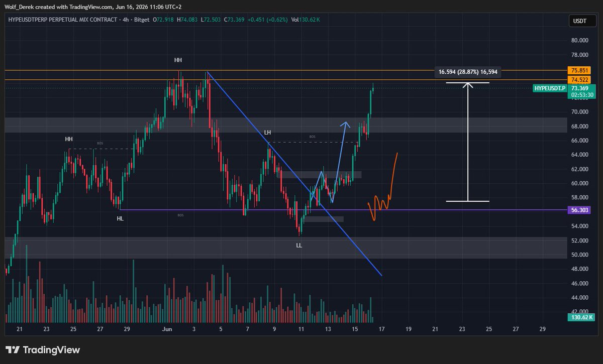Click the 78.000 price axis label
This screenshot has width=603, height=364.
[579, 55]
